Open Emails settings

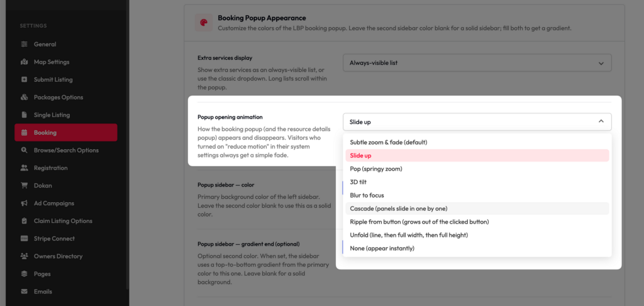click(65, 292)
